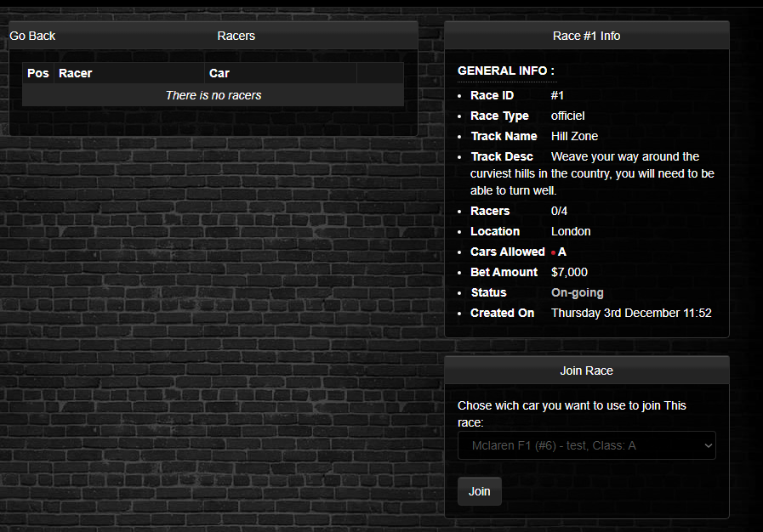
Task: Click the Racers panel header
Action: click(236, 36)
